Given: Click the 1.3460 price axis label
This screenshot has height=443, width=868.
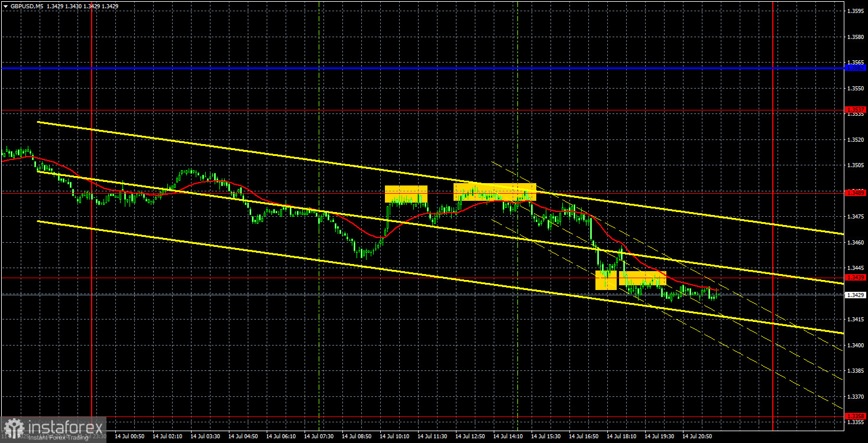Looking at the screenshot, I should tap(855, 242).
